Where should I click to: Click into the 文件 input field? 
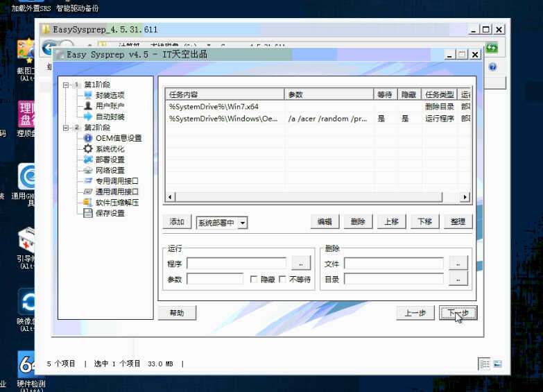(394, 263)
